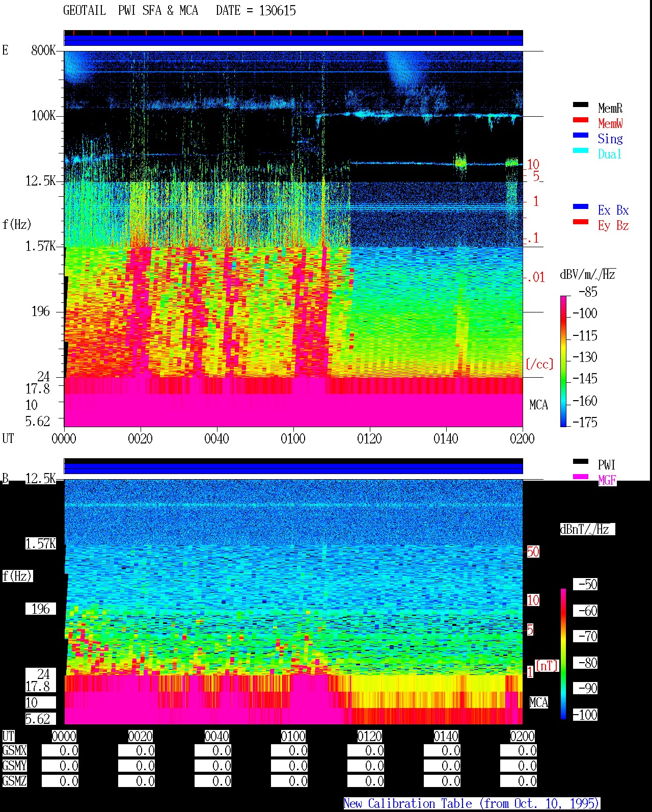Screen dimensions: 652x812
Task: Click the 12.5K label on E panel axis
Action: tap(40, 180)
